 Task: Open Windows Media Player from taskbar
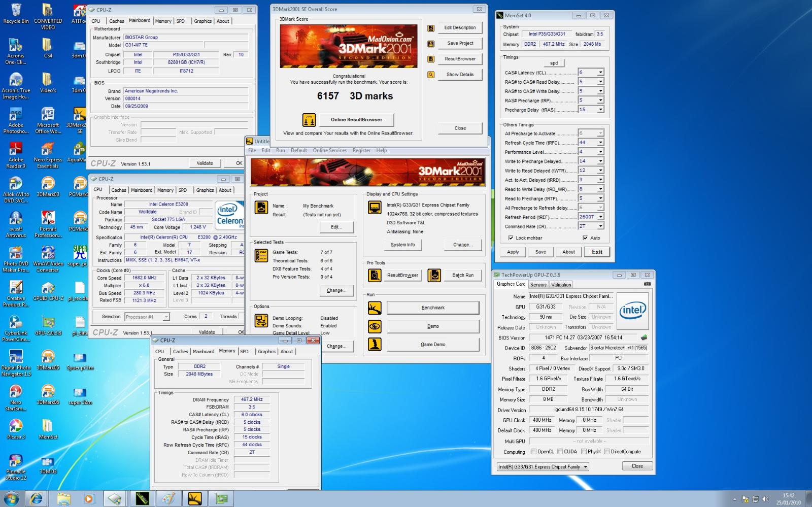(x=89, y=499)
